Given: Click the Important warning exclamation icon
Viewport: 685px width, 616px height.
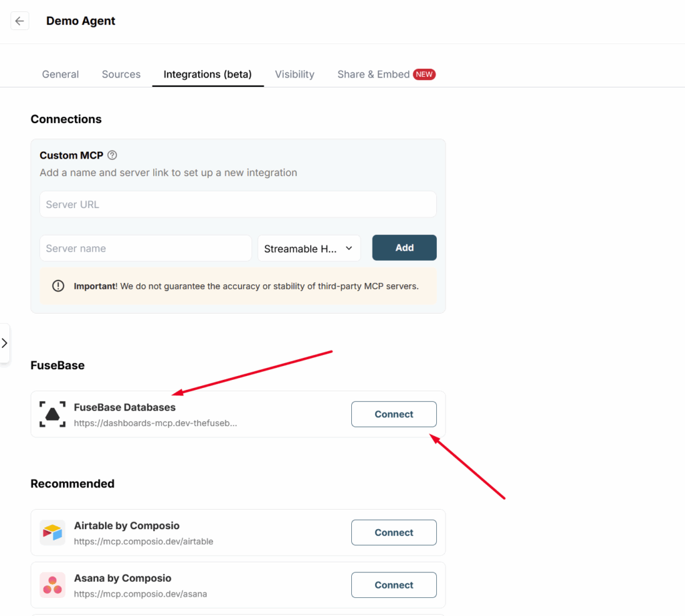Looking at the screenshot, I should tap(60, 286).
